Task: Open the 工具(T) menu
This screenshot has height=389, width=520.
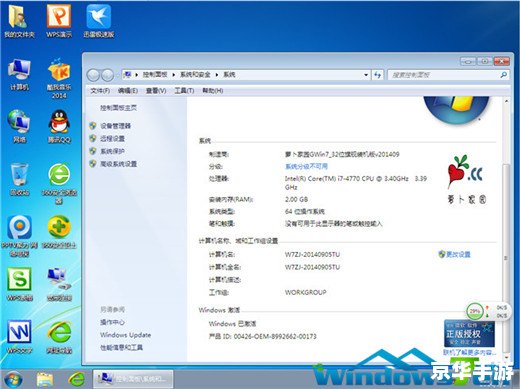Action: (184, 91)
